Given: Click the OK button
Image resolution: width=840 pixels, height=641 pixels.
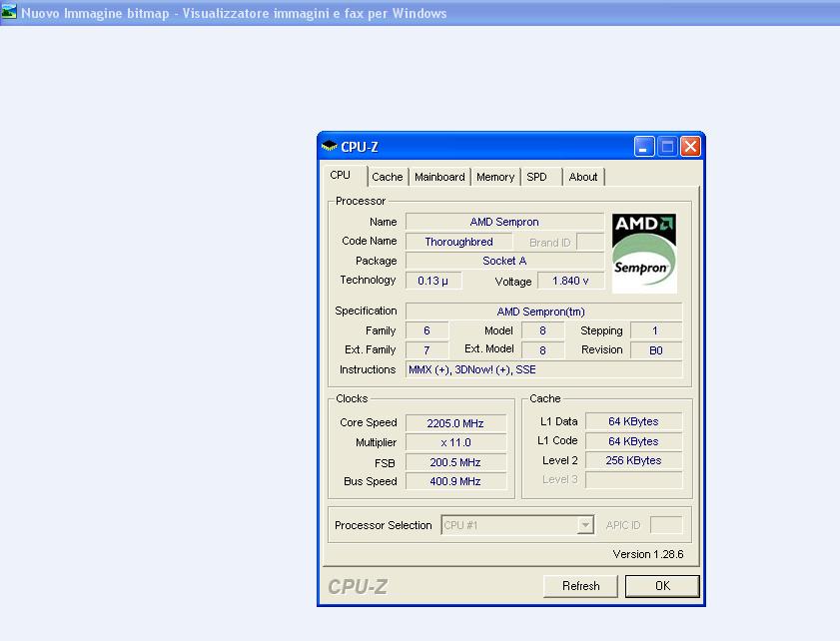Looking at the screenshot, I should click(x=662, y=586).
